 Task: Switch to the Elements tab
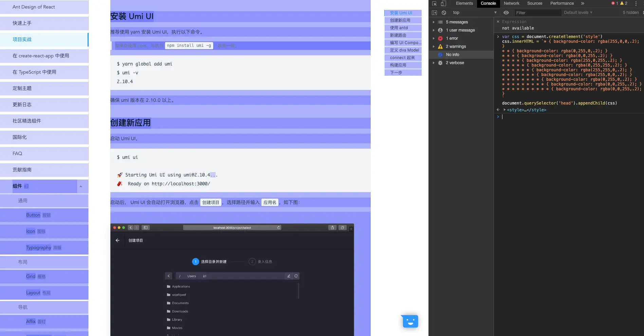click(x=464, y=3)
